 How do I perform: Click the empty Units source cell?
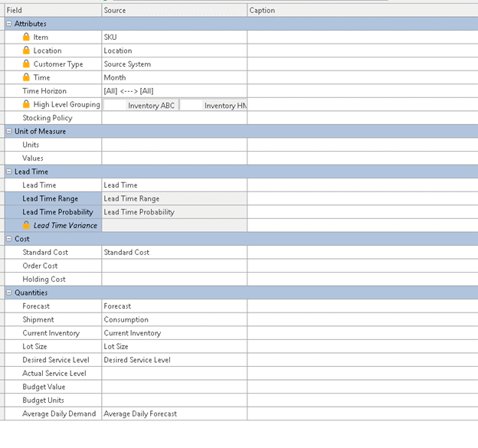(x=174, y=145)
